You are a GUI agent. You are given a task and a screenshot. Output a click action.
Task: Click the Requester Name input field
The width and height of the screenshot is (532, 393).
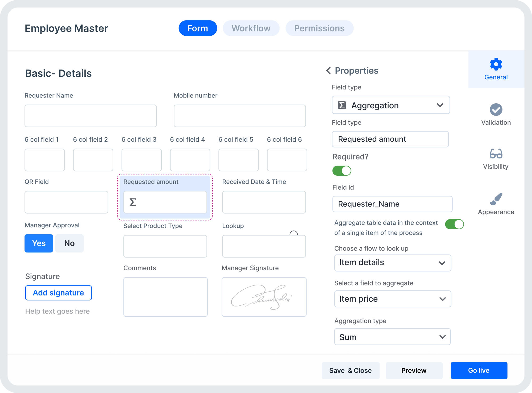pyautogui.click(x=91, y=116)
